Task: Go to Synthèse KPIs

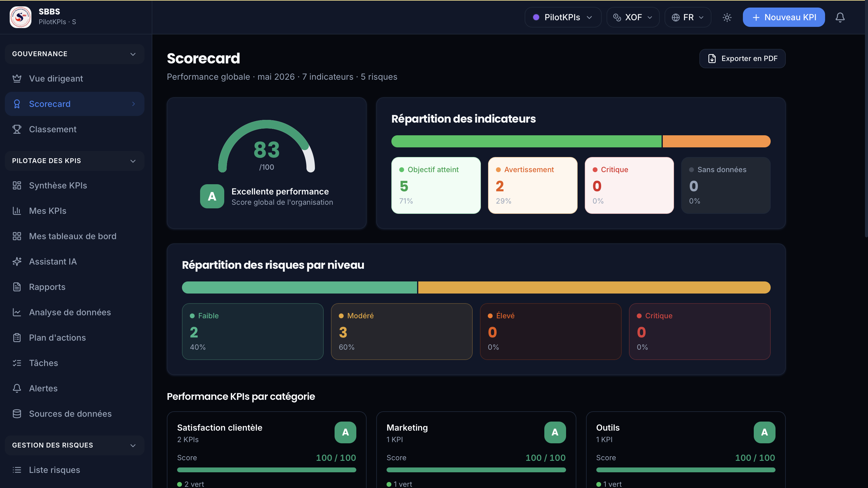Action: 74,186
